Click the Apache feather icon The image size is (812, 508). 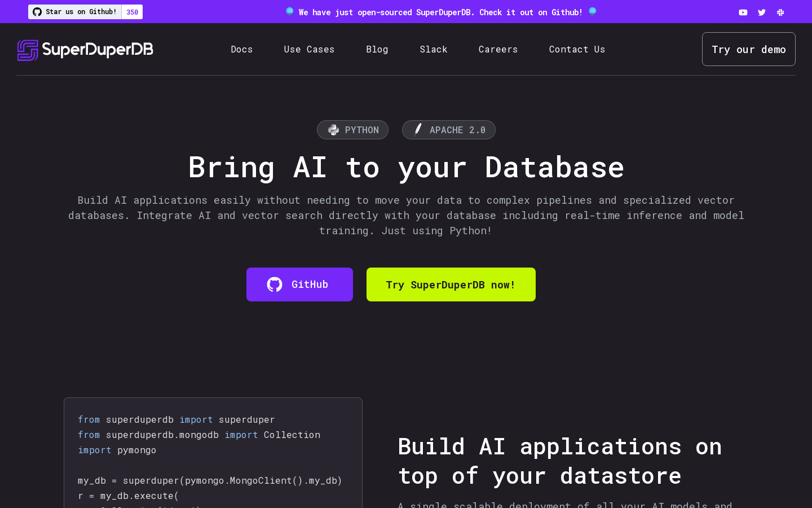418,130
